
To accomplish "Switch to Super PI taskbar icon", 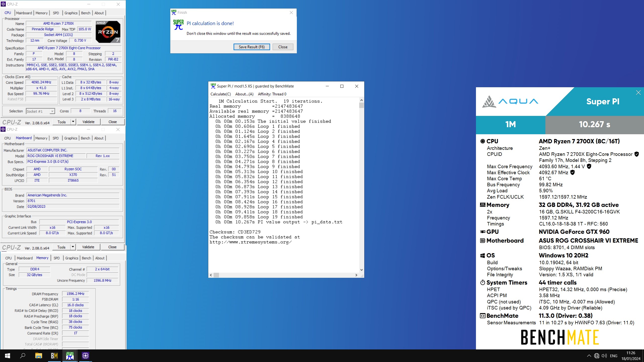I will pyautogui.click(x=70, y=356).
